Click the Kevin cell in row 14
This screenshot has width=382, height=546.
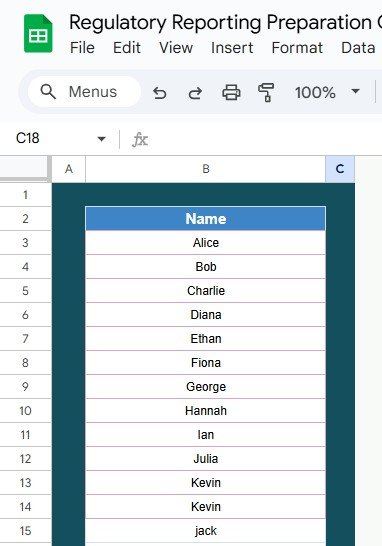point(205,507)
